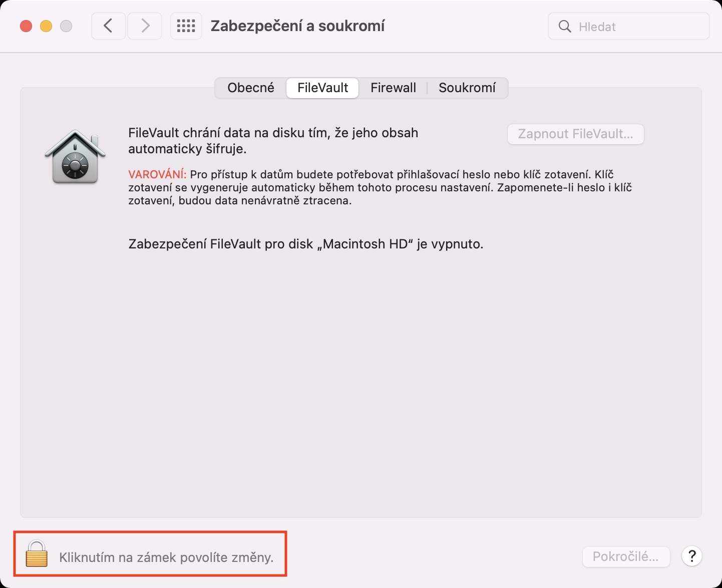
Task: Click the grey zoom button in the title bar
Action: [x=66, y=26]
